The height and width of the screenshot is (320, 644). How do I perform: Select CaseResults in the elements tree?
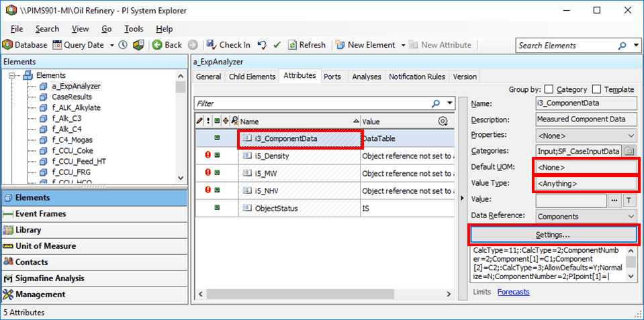72,97
